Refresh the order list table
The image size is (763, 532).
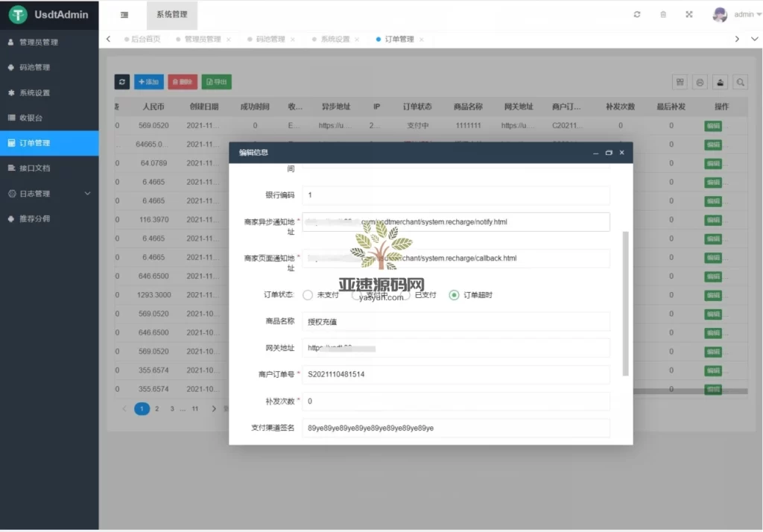point(122,82)
